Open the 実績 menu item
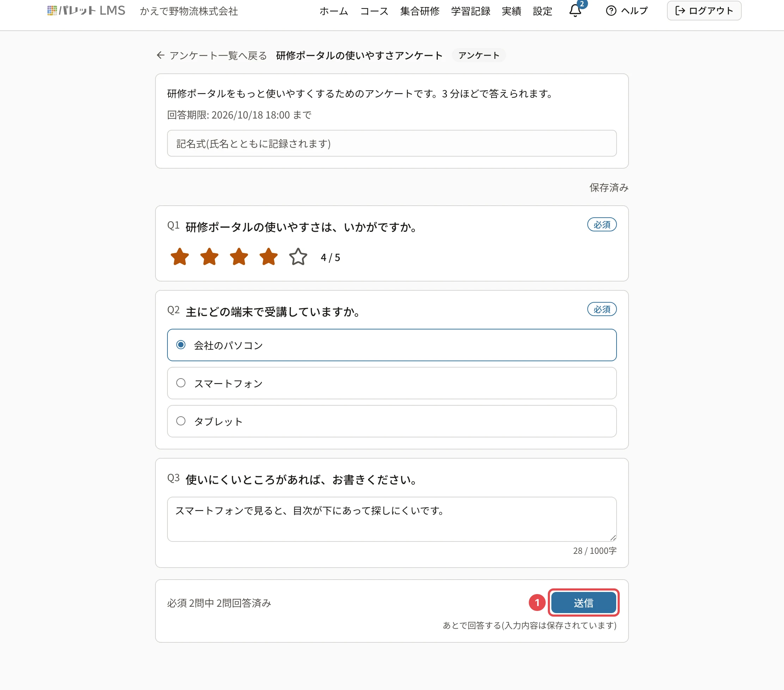The image size is (784, 690). click(511, 11)
